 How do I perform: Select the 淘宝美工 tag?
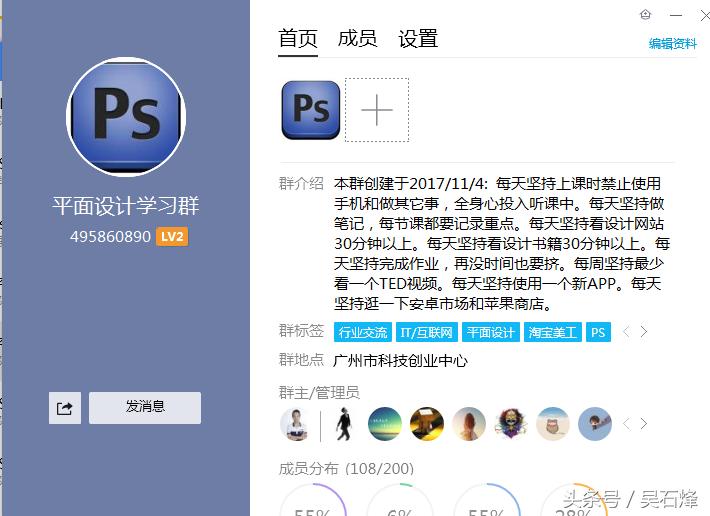click(553, 332)
